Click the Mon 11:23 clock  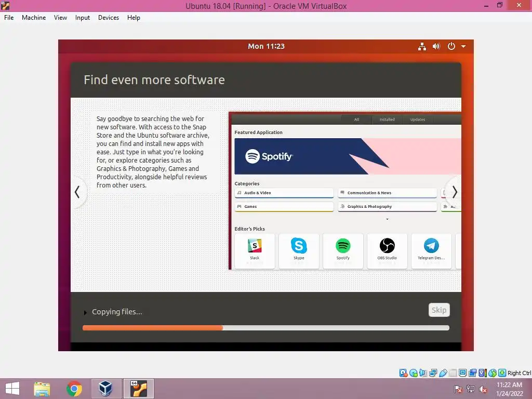click(266, 46)
